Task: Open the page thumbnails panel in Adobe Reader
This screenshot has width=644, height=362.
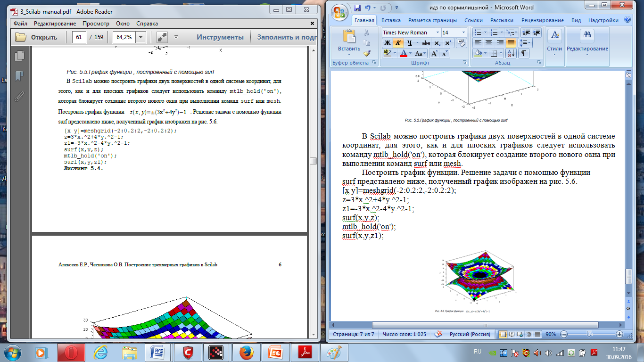Action: [19, 56]
